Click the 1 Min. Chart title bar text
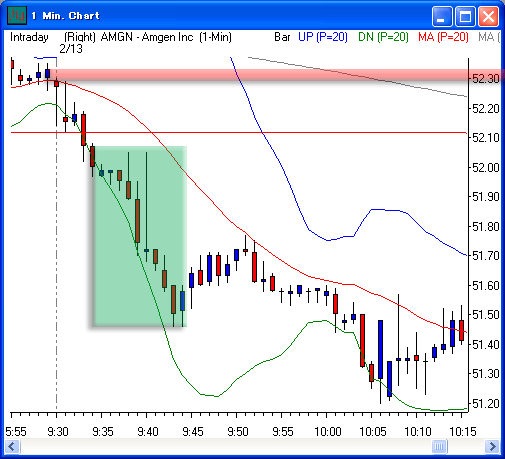The height and width of the screenshot is (459, 505). [66, 16]
